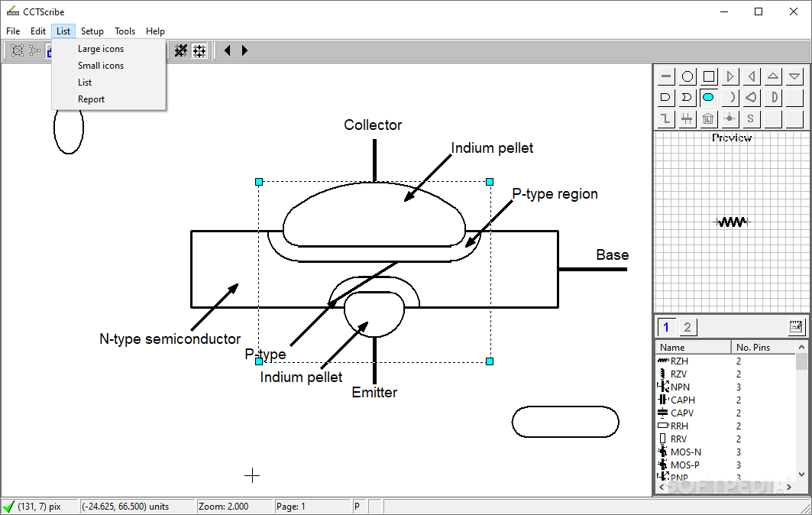This screenshot has width=812, height=515.
Task: Select the AND gate shape tool
Action: tap(666, 97)
